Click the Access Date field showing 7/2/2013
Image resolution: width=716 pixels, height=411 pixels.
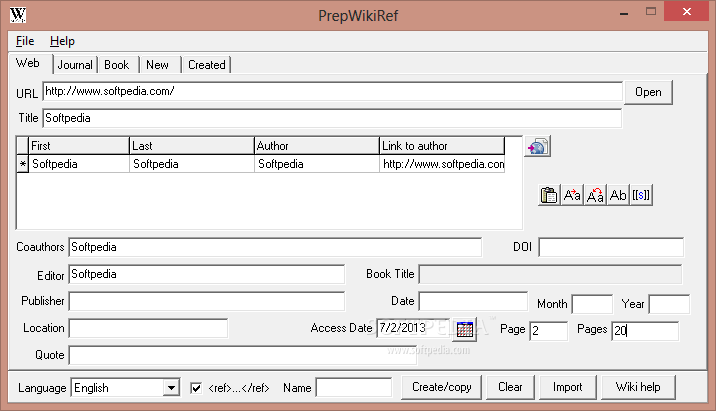pyautogui.click(x=415, y=328)
